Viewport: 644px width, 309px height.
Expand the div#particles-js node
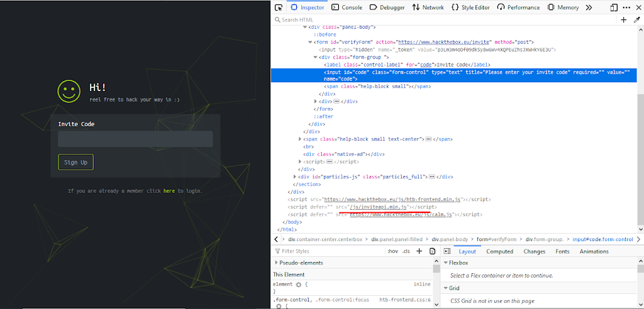coord(295,177)
